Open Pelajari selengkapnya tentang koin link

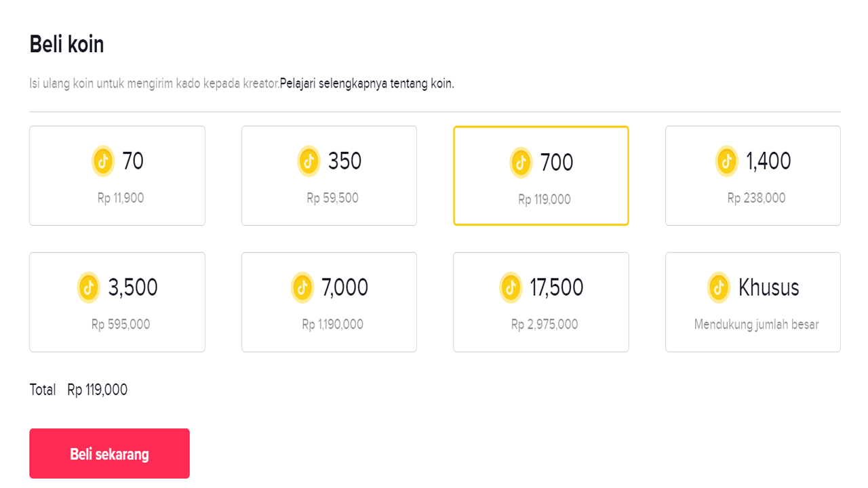[367, 84]
